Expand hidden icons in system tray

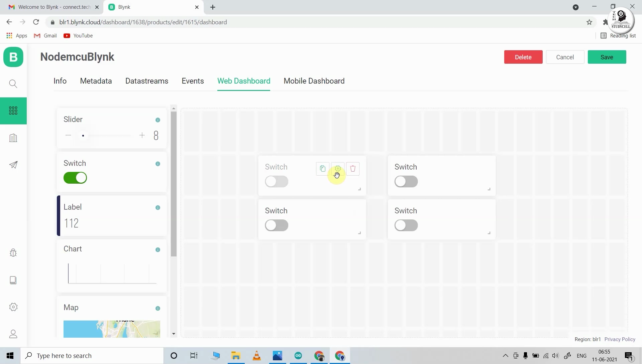point(505,356)
